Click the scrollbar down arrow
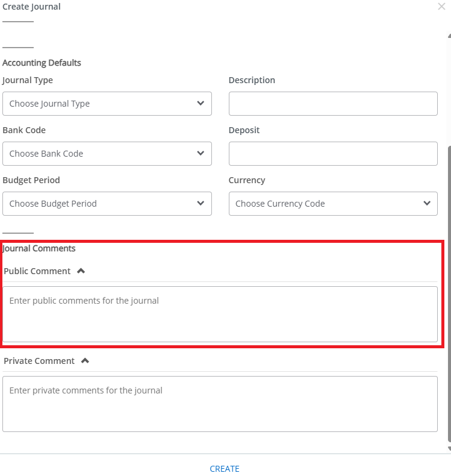 click(x=449, y=449)
